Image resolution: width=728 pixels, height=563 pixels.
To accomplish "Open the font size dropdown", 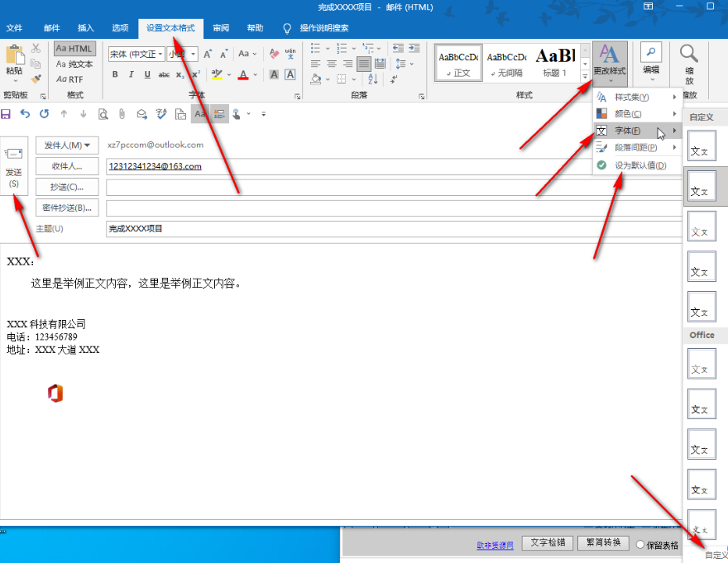I will [x=193, y=54].
